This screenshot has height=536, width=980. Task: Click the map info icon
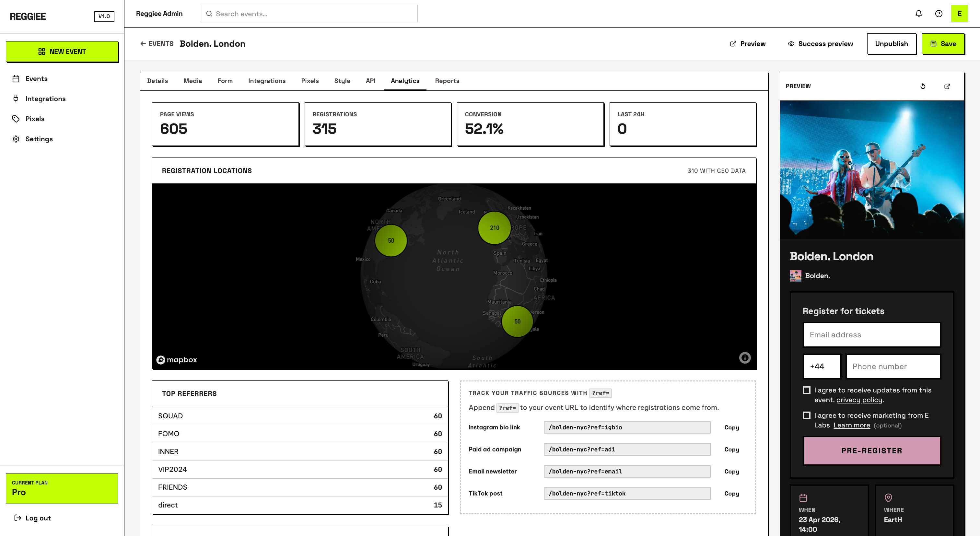(x=744, y=357)
